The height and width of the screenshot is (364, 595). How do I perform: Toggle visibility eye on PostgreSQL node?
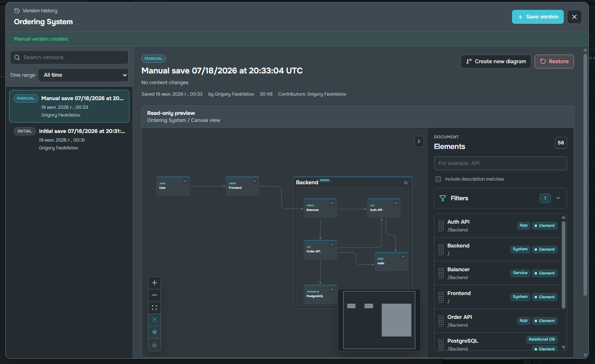pos(332,289)
